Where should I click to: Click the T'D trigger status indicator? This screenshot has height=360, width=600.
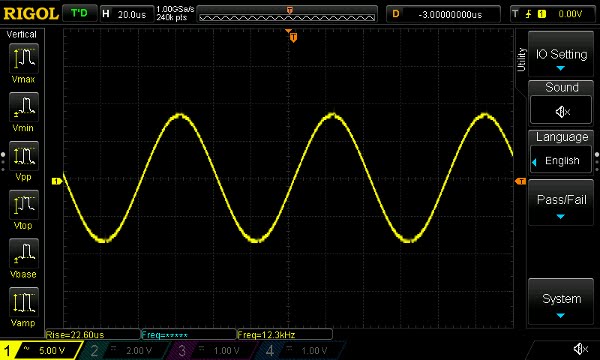79,14
